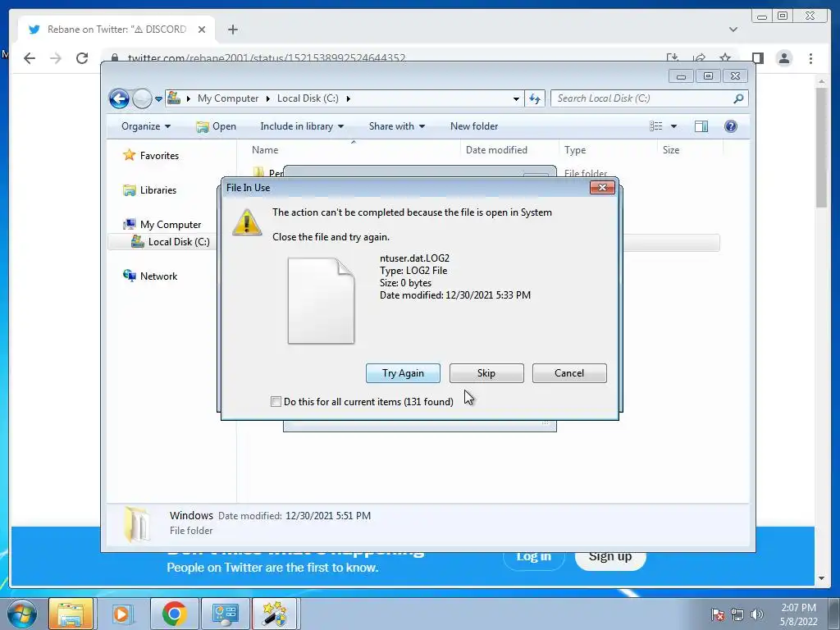Image resolution: width=840 pixels, height=630 pixels.
Task: Toggle the preview pane icon
Action: pos(701,126)
